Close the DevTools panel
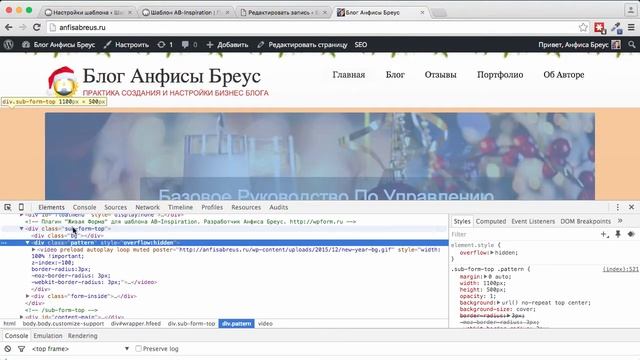This screenshot has height=360, width=640. pyautogui.click(x=631, y=207)
